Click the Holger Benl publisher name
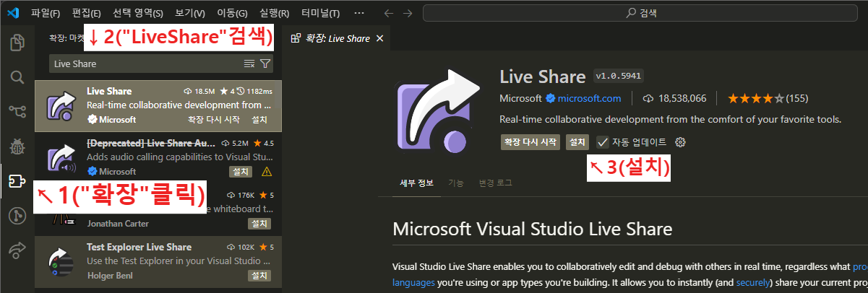 click(110, 276)
